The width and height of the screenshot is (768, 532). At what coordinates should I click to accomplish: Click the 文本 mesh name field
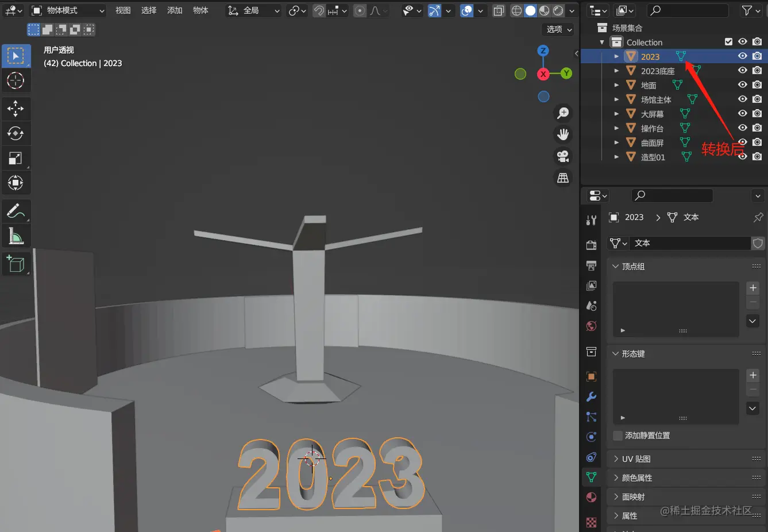tap(690, 243)
